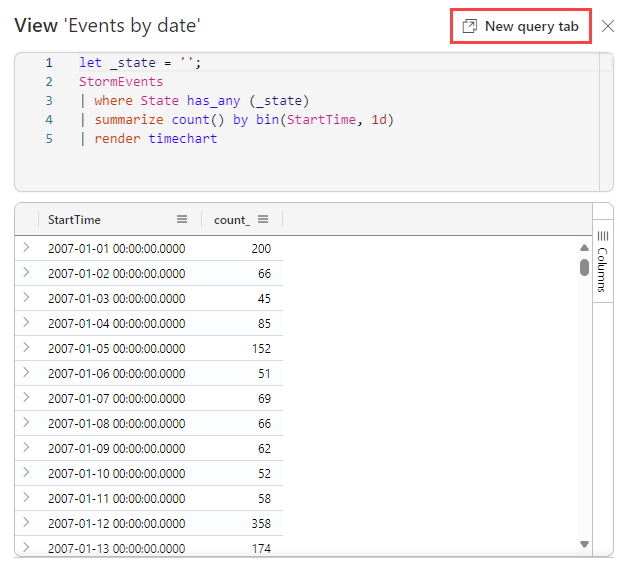Expand the 2007-01-13 row

pos(27,547)
